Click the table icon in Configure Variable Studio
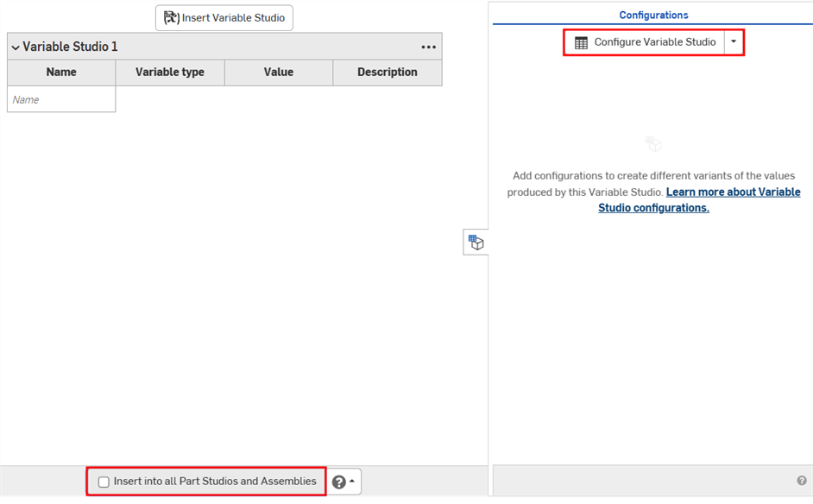 point(582,42)
